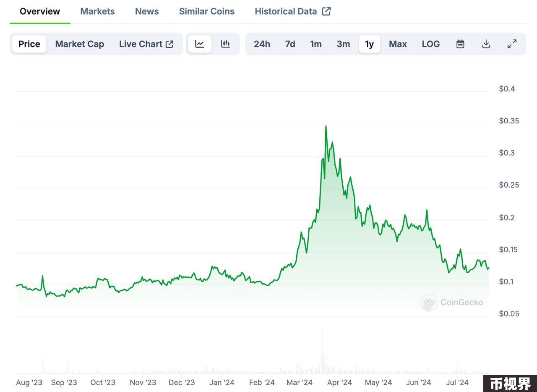
Task: Open Historical Data external link
Action: pos(293,11)
